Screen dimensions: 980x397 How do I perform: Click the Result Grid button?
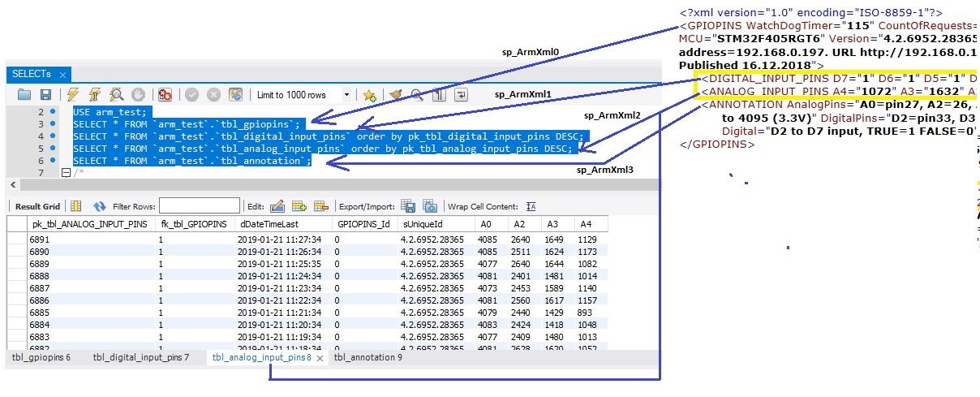tap(38, 207)
